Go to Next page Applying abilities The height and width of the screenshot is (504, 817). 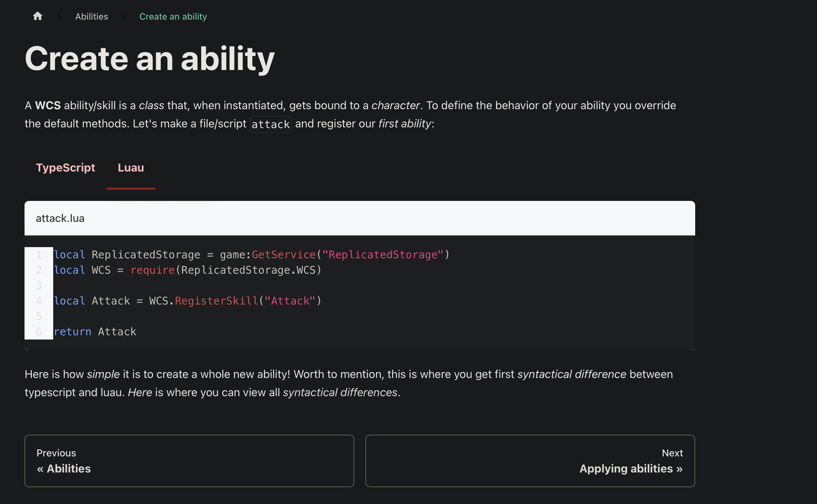530,461
